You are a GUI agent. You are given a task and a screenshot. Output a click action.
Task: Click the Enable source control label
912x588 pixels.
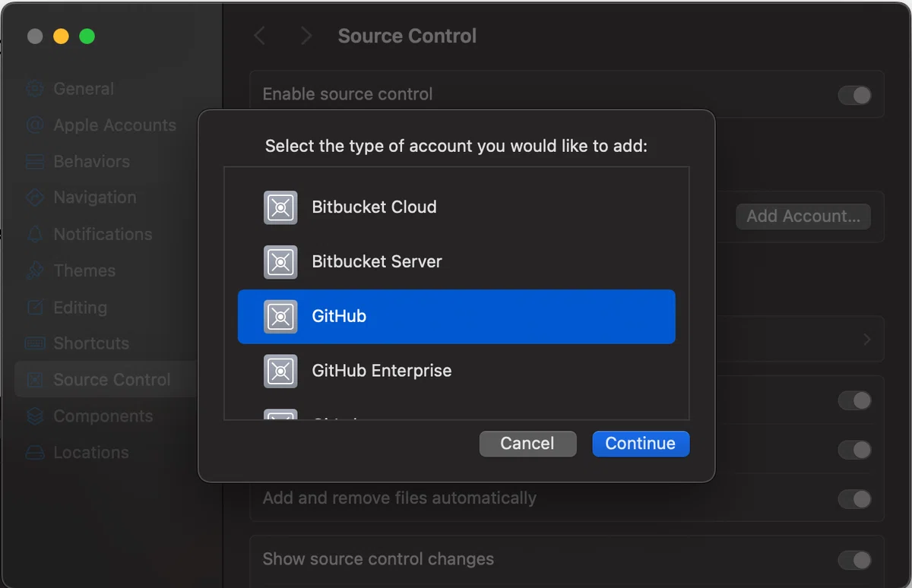(x=347, y=95)
